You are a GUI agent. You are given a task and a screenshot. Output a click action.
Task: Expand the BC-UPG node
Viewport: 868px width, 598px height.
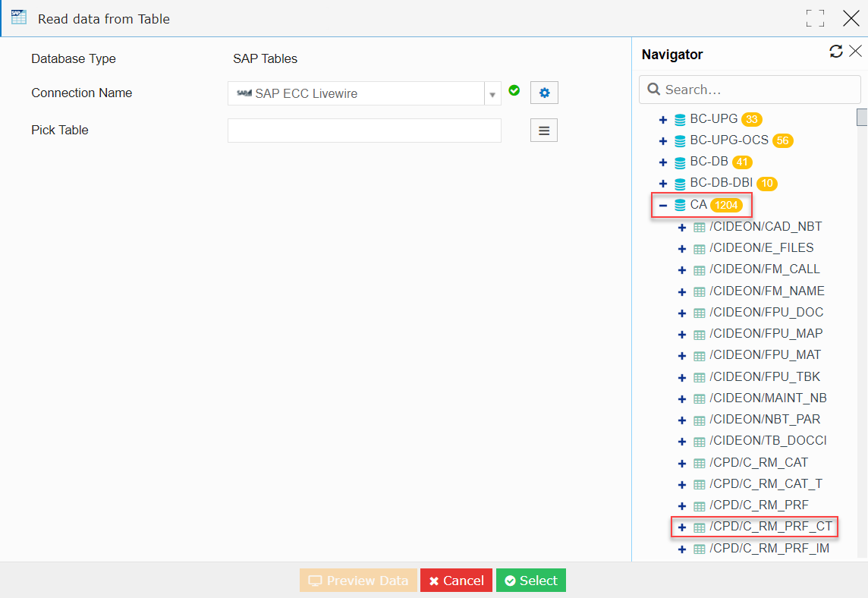point(662,120)
